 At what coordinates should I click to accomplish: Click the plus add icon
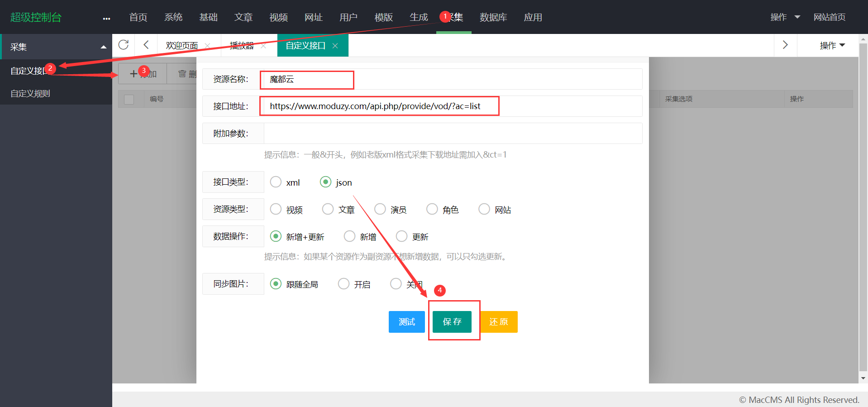[134, 74]
